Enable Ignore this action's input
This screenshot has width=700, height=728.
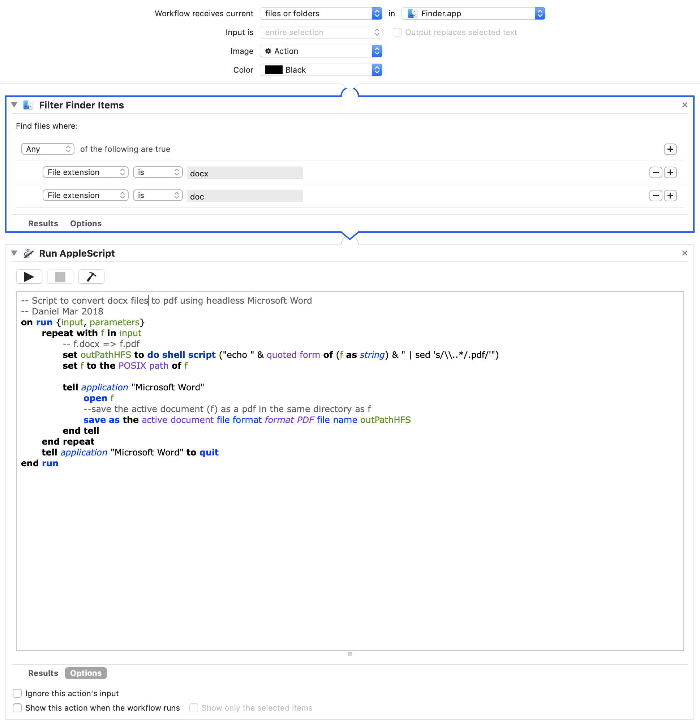tap(17, 693)
